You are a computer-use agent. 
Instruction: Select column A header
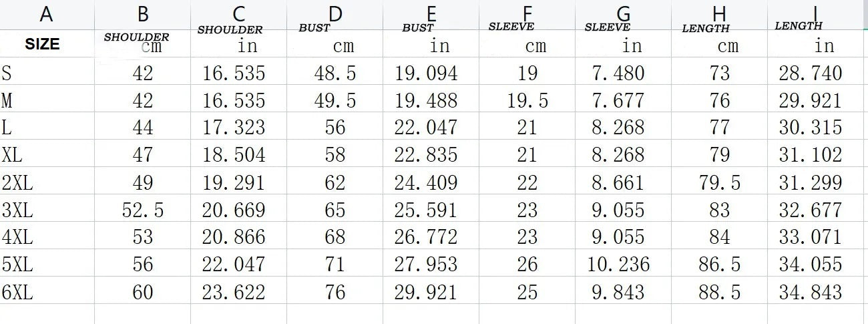point(46,13)
